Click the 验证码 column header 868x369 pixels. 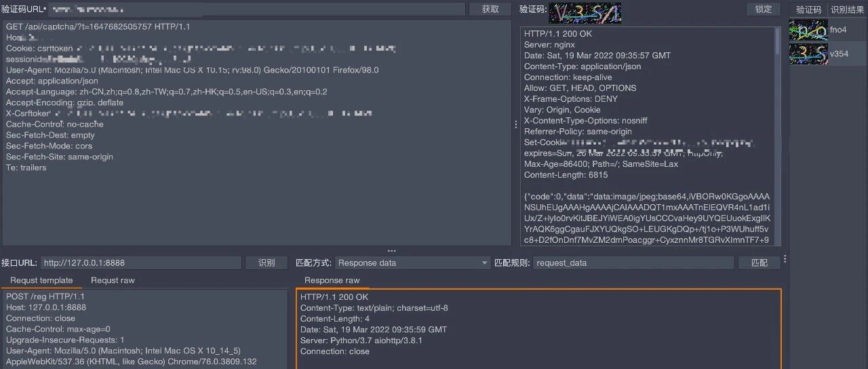pos(808,9)
